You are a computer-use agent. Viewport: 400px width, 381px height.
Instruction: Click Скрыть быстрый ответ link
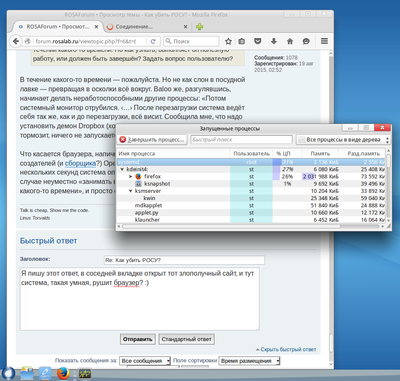click(288, 349)
